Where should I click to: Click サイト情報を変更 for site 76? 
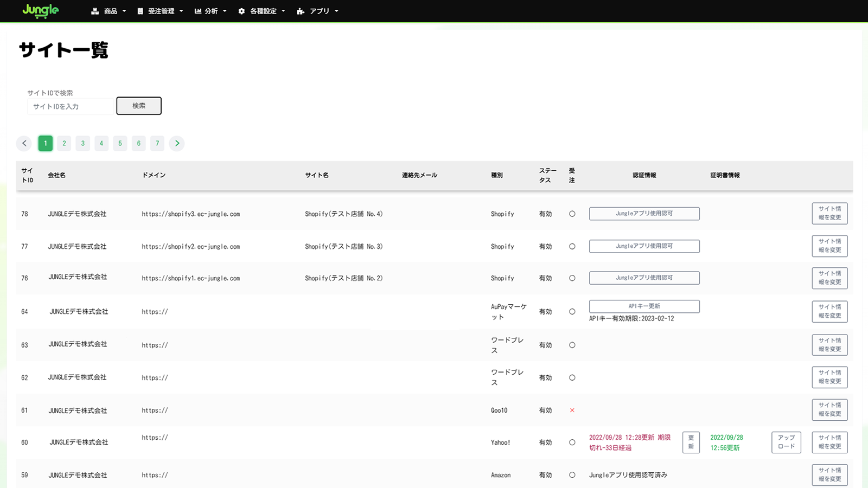[830, 278]
